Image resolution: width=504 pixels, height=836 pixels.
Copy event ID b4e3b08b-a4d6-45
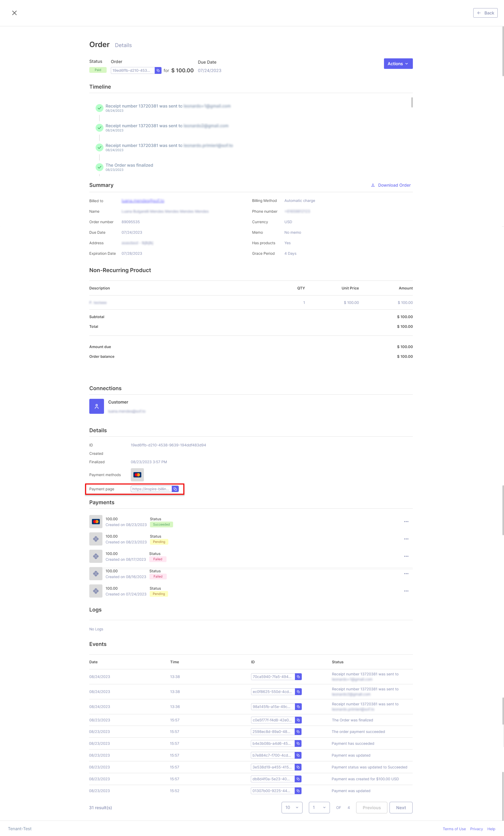point(298,743)
